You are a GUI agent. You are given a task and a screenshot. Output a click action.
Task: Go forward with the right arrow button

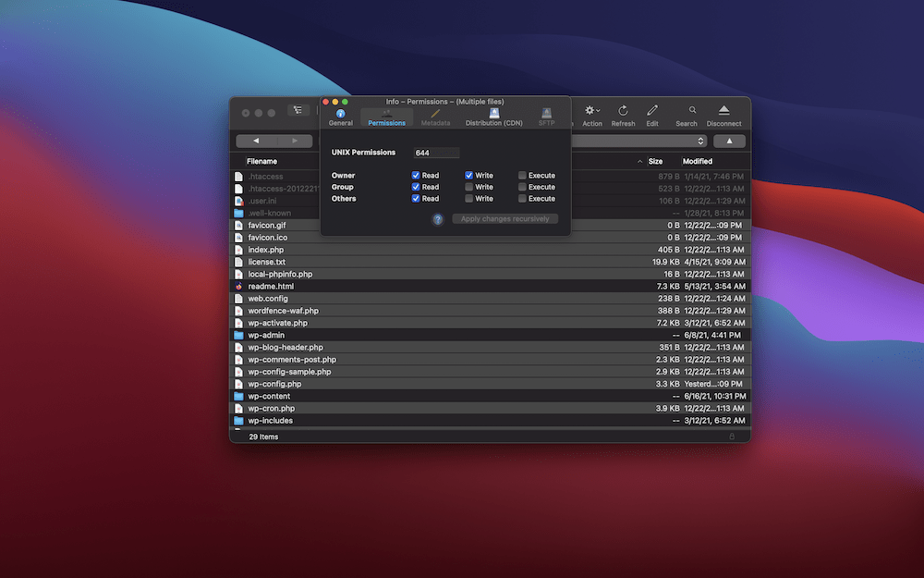tap(294, 141)
